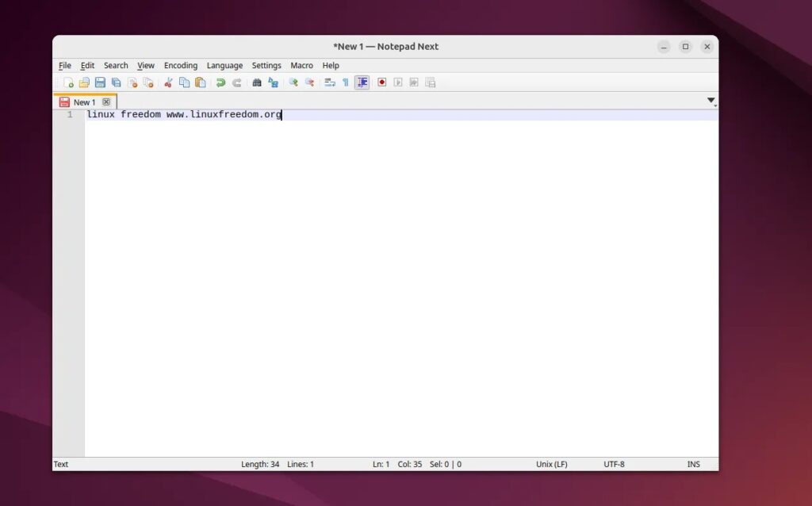Open Find using the binoculars icon

(x=257, y=82)
